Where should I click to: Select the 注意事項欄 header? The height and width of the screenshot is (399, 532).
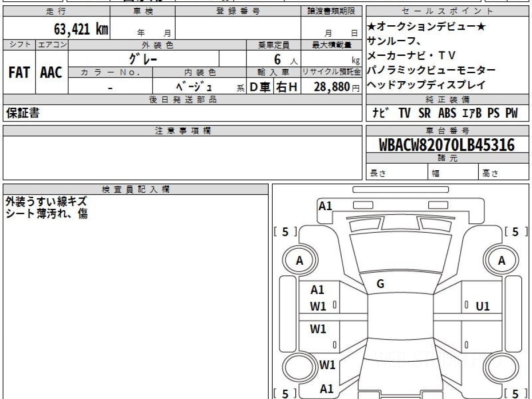click(x=182, y=130)
